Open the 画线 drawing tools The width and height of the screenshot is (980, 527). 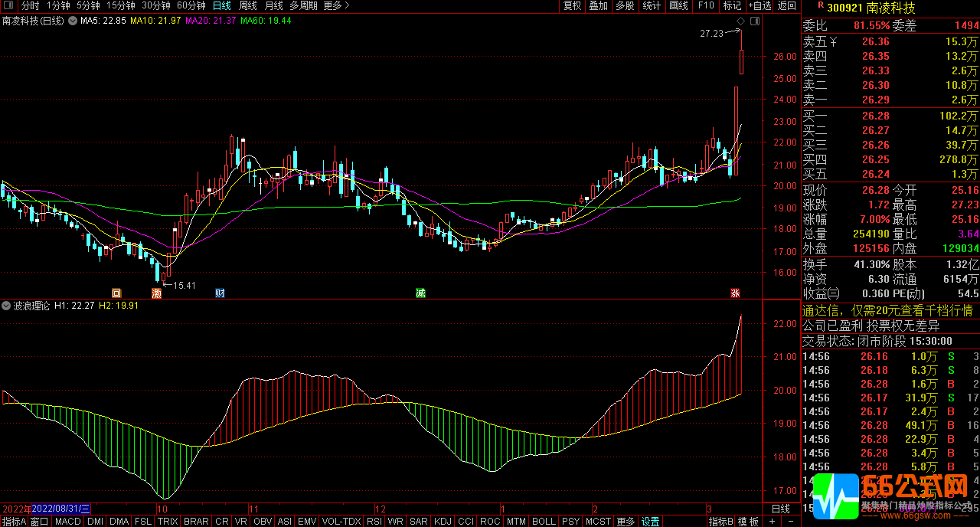[x=678, y=5]
